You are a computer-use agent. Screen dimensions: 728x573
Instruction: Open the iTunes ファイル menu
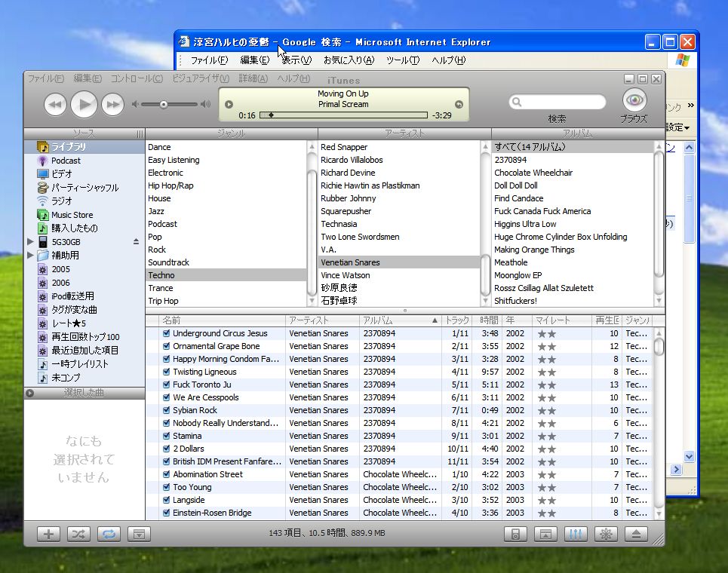point(45,78)
